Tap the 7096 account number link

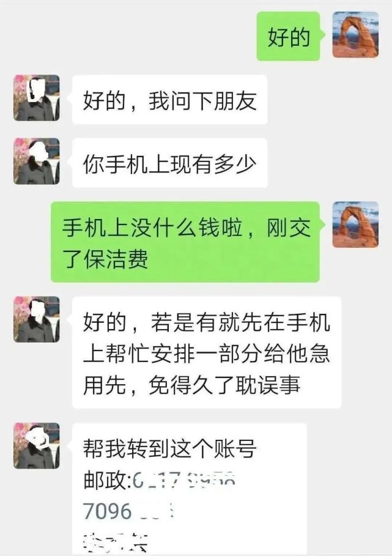coord(107,511)
